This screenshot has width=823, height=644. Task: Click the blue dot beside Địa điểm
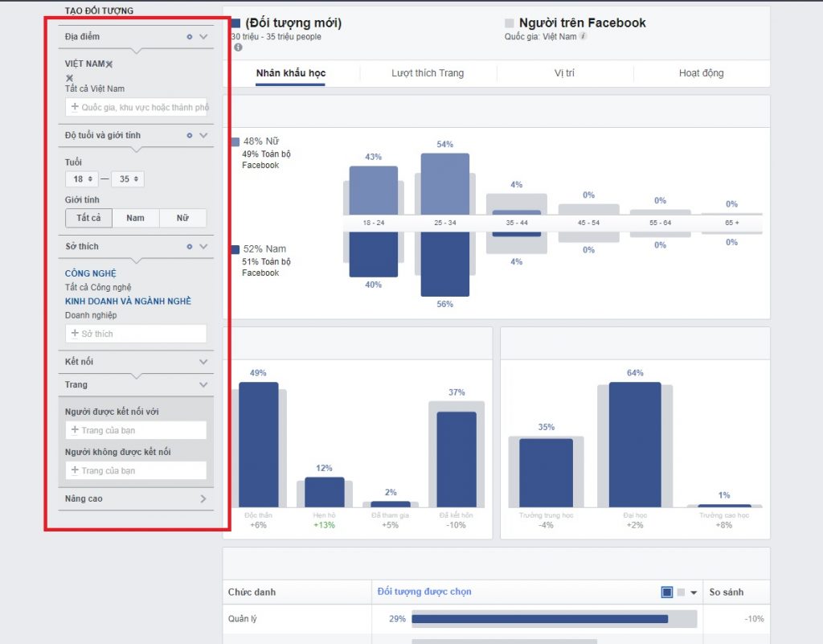tap(190, 37)
